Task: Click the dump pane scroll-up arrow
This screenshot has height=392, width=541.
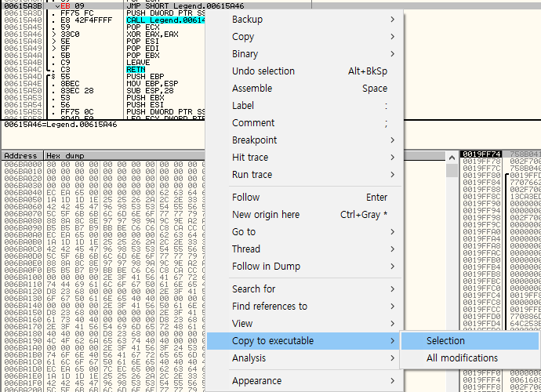Action: pyautogui.click(x=452, y=158)
